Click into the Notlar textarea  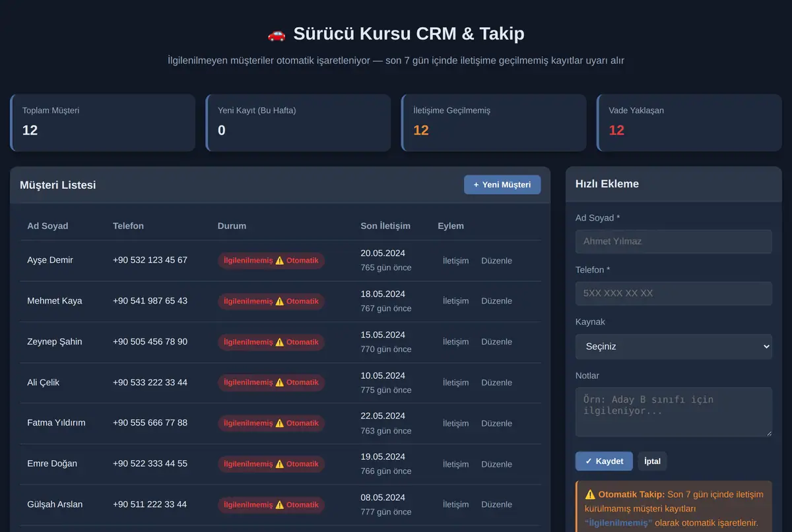(674, 412)
